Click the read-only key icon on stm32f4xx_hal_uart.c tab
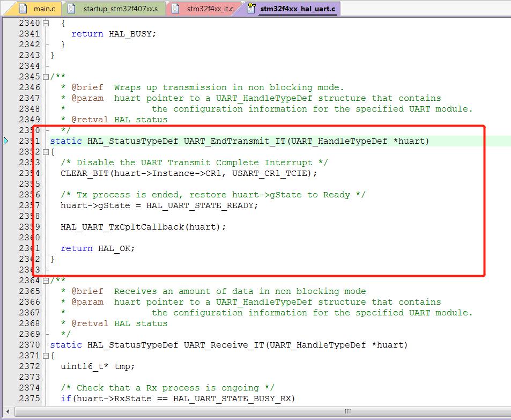The width and height of the screenshot is (511, 420). point(251,8)
